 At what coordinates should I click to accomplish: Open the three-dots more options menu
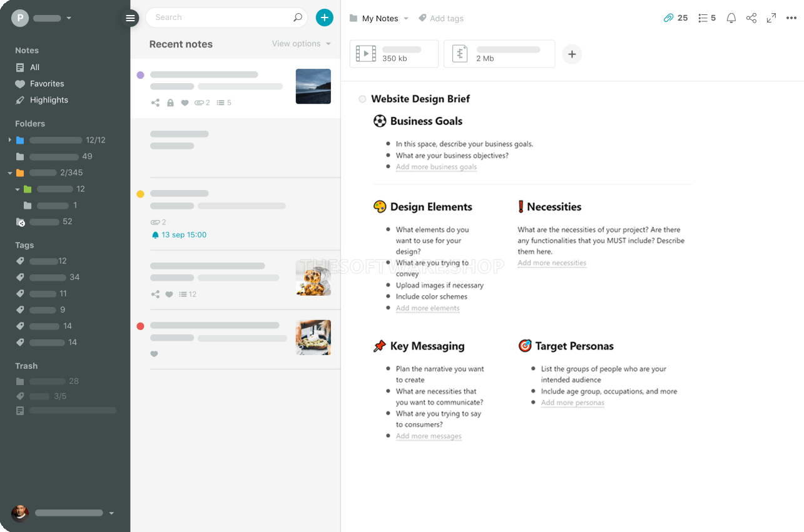(791, 18)
